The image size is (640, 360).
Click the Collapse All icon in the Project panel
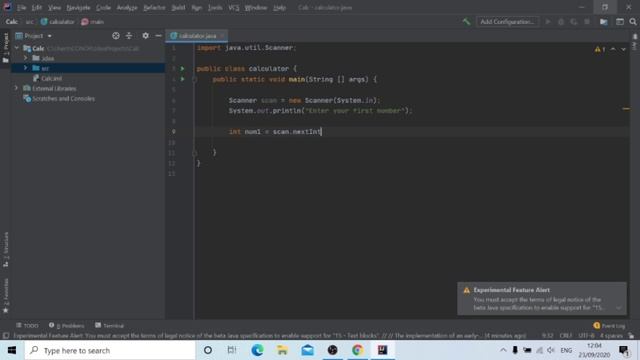129,36
